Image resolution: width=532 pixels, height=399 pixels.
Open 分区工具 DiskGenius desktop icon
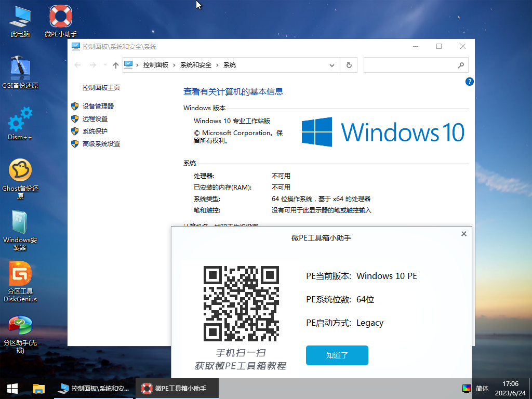[x=20, y=282]
